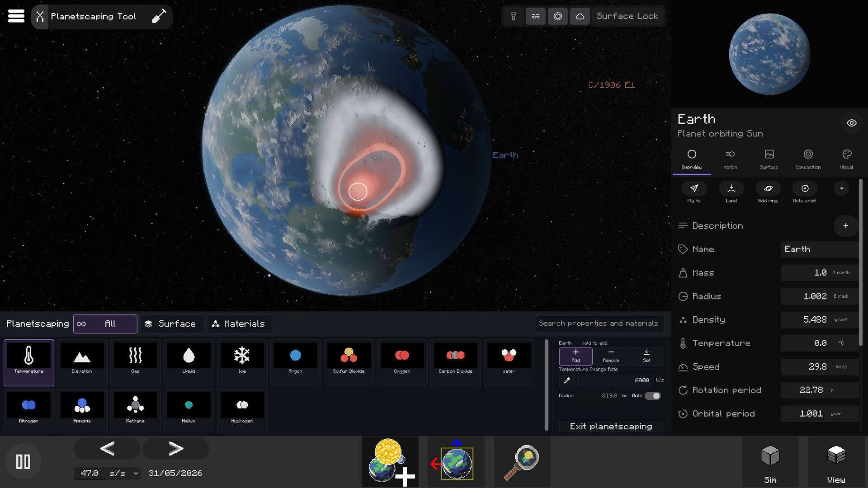
Task: Choose the Water material tile
Action: [x=509, y=362]
